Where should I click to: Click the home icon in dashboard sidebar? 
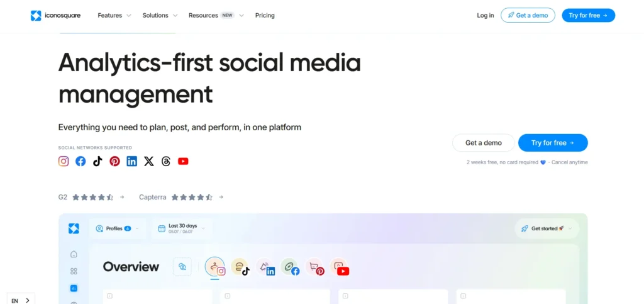click(74, 254)
